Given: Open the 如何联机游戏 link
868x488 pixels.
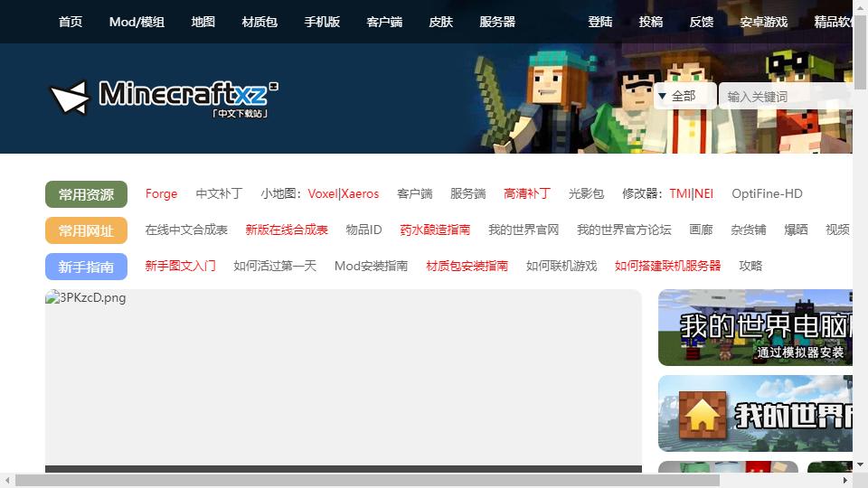Looking at the screenshot, I should tap(561, 266).
